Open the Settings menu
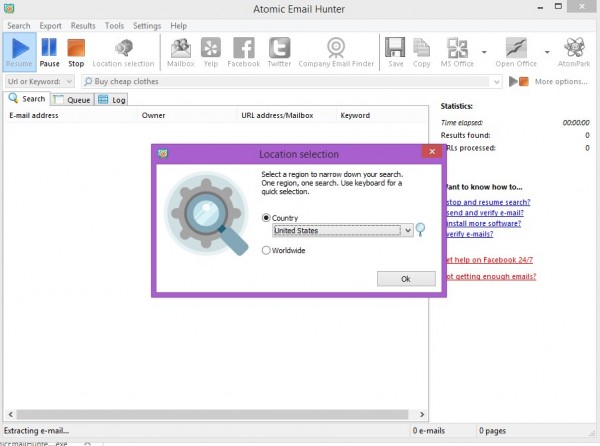 (147, 26)
